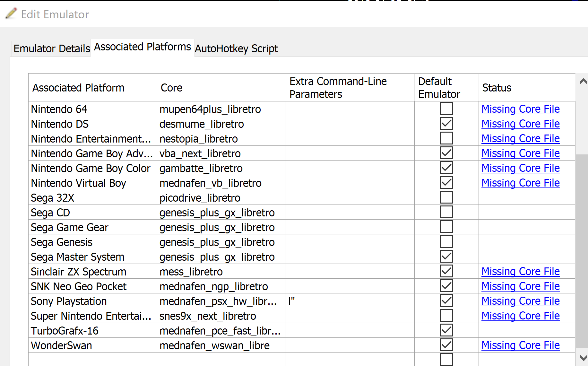Select the TurboGrafx-16 platform cell

(x=93, y=330)
